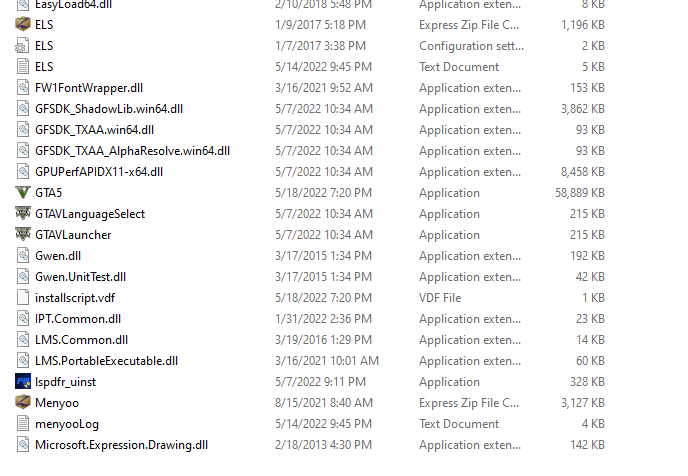Select the 58,889 KB size value
688x476 pixels.
coord(580,193)
